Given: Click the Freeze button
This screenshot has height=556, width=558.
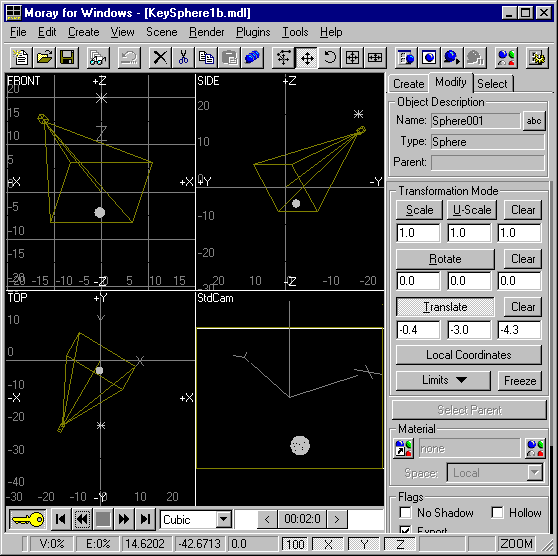Looking at the screenshot, I should 520,381.
